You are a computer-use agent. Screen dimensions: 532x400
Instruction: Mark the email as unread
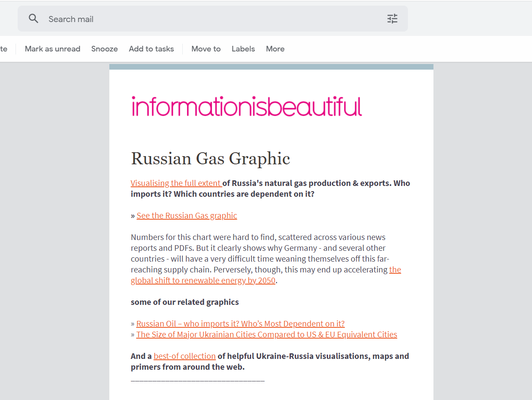tap(53, 49)
